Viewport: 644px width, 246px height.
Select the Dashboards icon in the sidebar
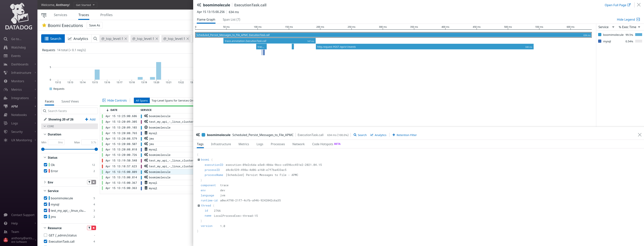[5, 64]
